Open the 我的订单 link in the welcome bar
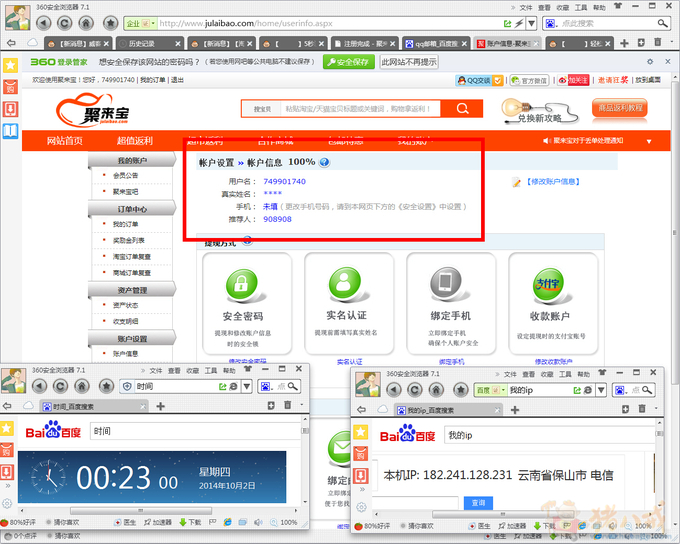This screenshot has width=680, height=544. point(153,80)
